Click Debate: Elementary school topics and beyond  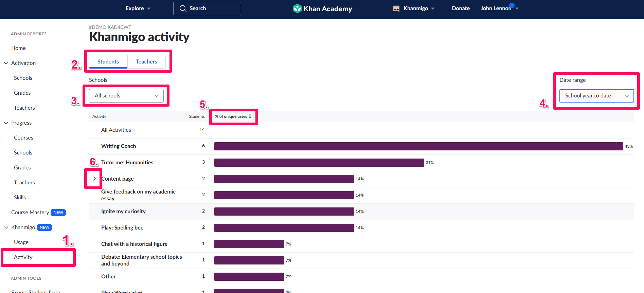pyautogui.click(x=142, y=260)
